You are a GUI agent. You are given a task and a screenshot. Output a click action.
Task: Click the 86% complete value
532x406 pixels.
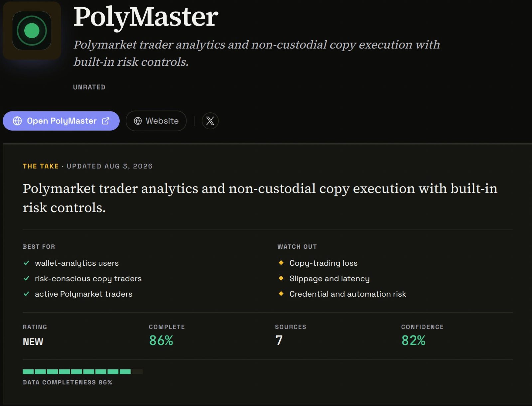[161, 340]
